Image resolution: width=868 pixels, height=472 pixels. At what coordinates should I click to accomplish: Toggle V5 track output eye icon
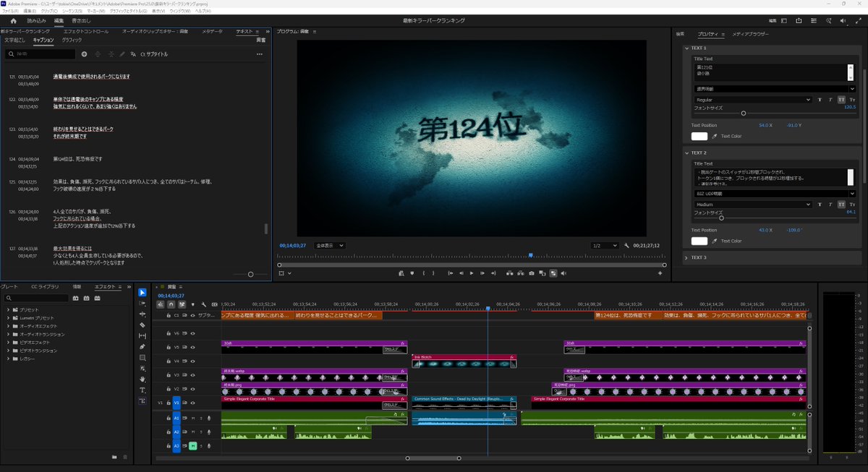192,347
